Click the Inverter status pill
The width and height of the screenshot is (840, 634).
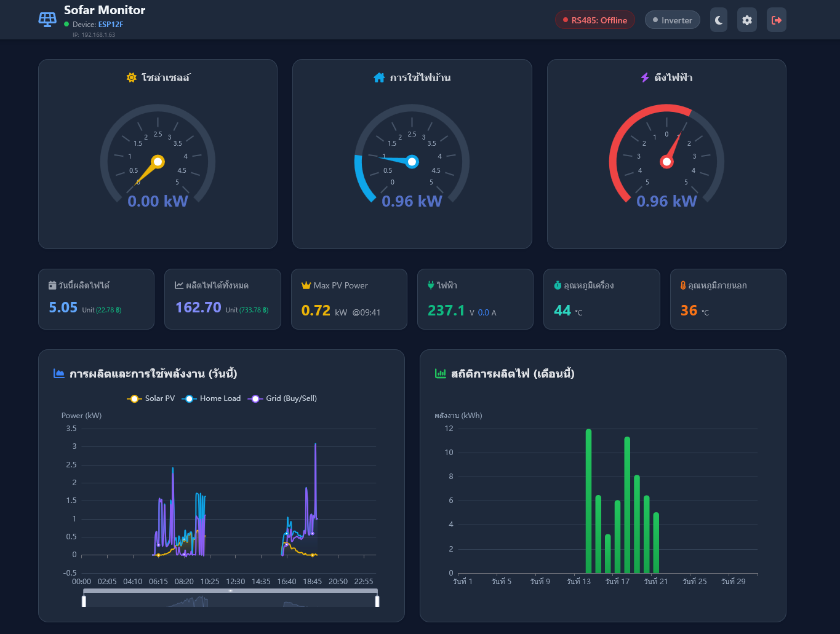pyautogui.click(x=673, y=20)
